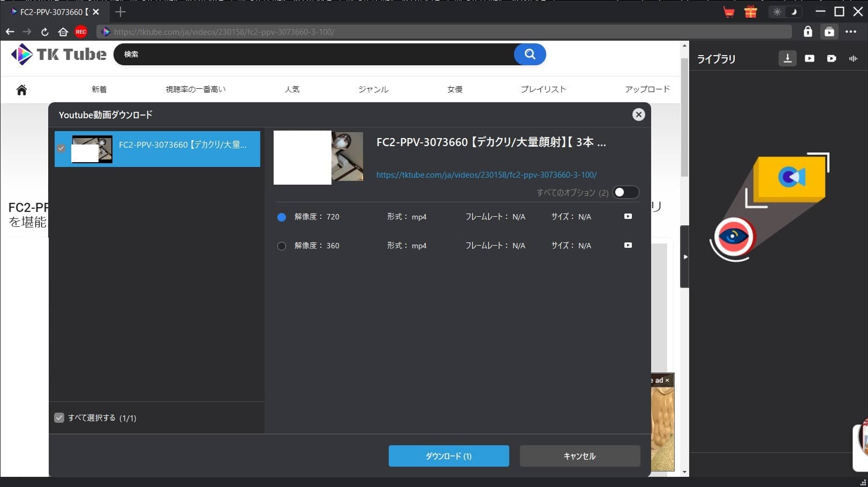Switch to light theme sun icon
868x487 pixels.
[777, 12]
